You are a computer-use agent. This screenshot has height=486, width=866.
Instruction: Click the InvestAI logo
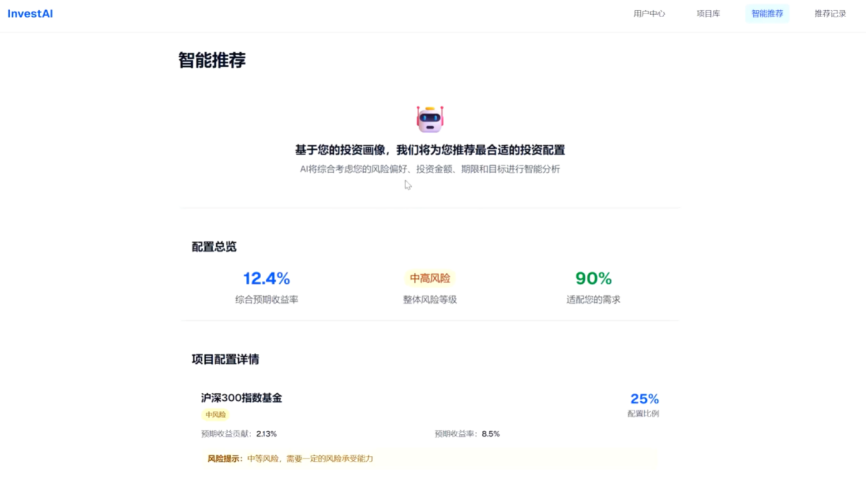(30, 14)
